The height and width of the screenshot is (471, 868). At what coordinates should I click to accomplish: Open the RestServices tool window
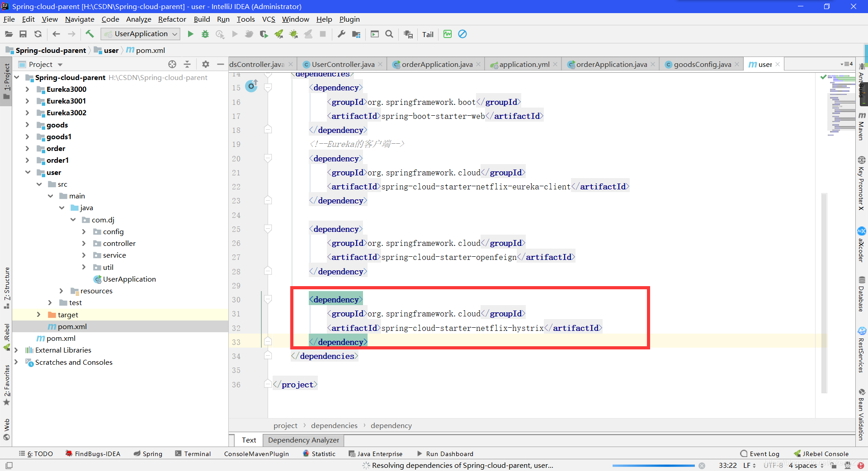tap(862, 349)
